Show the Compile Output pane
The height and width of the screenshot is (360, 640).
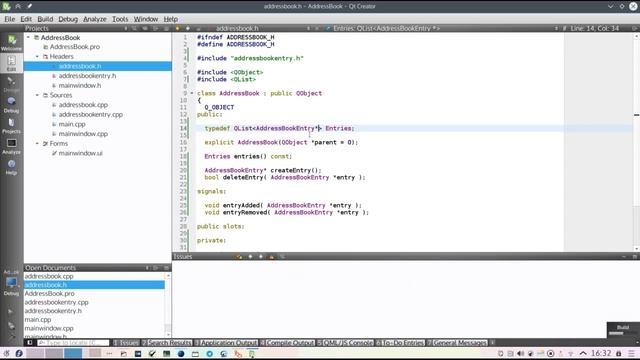(287, 343)
